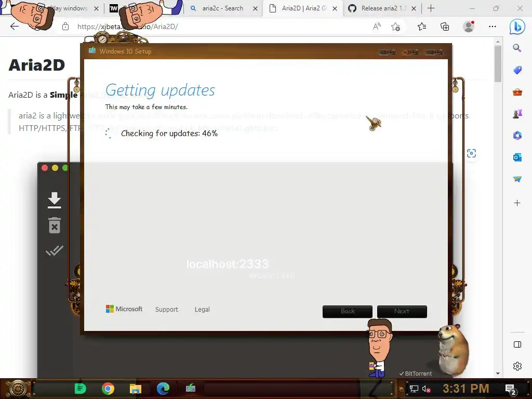Click the muted volume tray icon

[426, 389]
